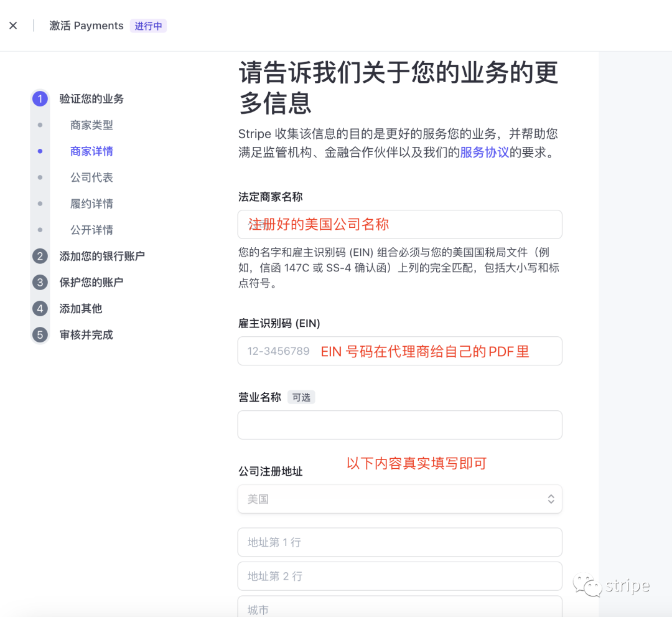Open the 商家类型 sub-step

point(91,125)
